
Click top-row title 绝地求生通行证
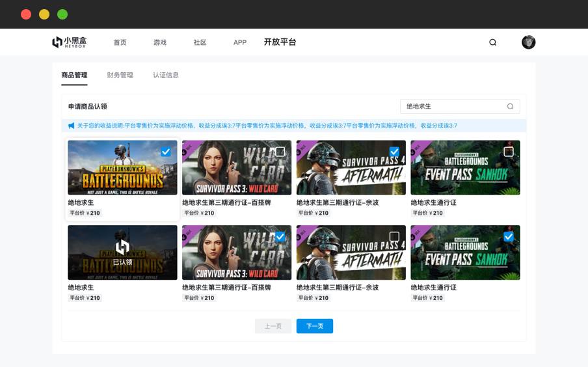pyautogui.click(x=433, y=202)
